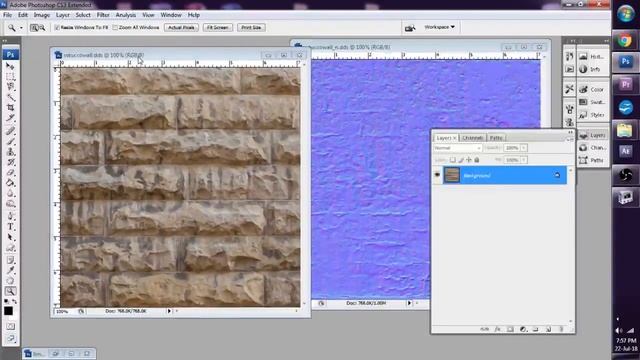Select the Move tool
Viewport: 640px width, 360px height.
10,66
